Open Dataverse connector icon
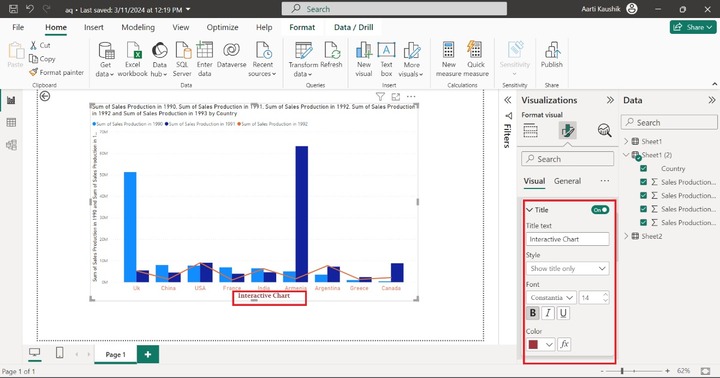 231,51
